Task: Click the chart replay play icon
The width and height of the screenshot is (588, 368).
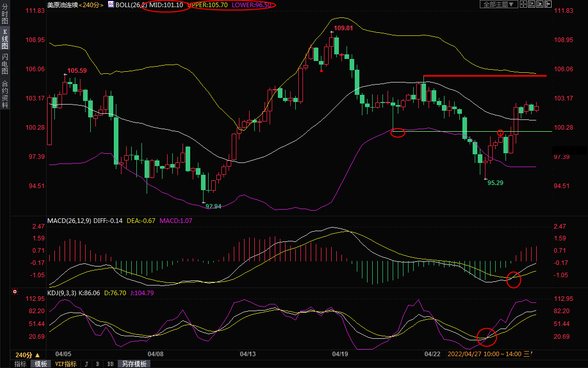Action: pos(539,4)
